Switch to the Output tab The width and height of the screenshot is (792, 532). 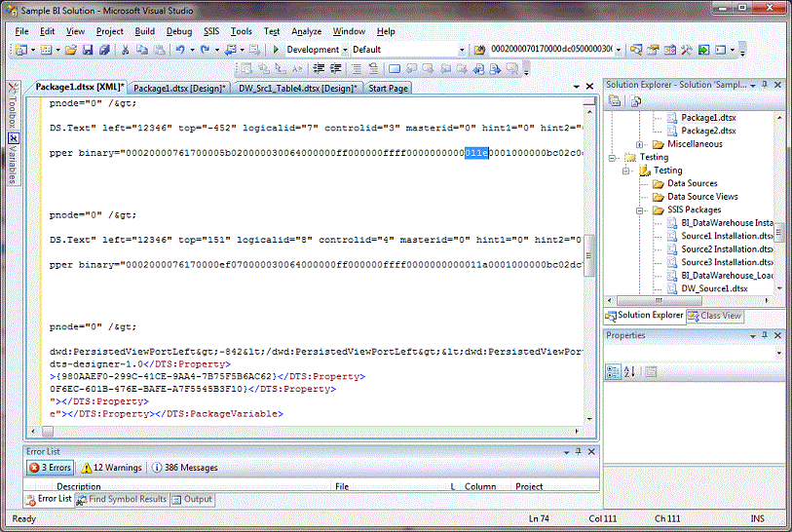coord(192,499)
